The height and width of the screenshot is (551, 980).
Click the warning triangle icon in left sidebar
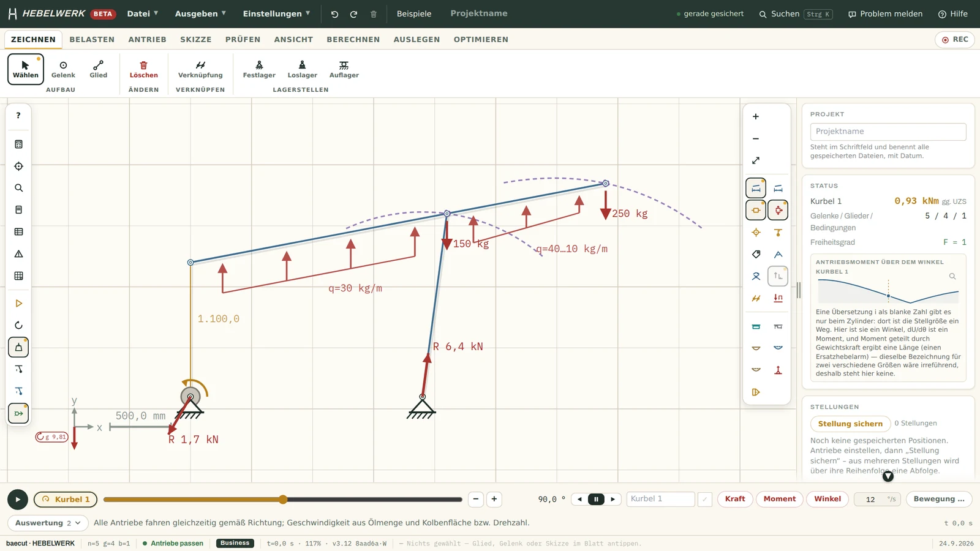(x=18, y=253)
